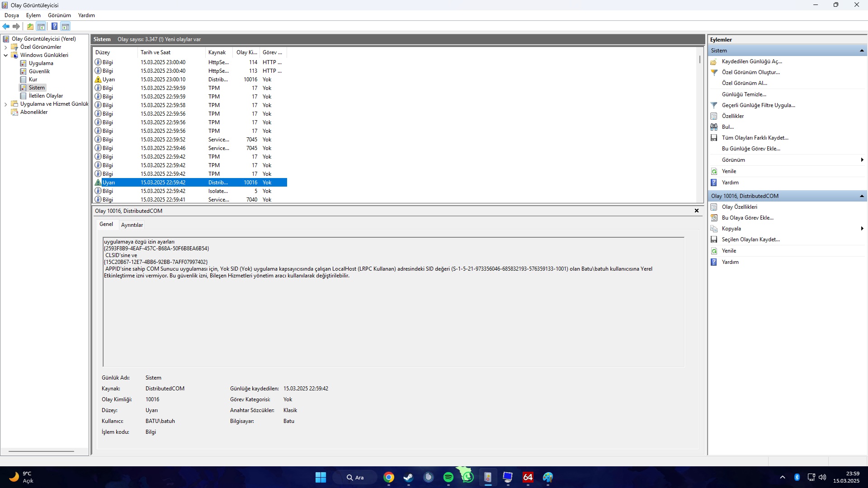The image size is (868, 488).
Task: Switch to the Ayrıntılar tab
Action: point(132,225)
